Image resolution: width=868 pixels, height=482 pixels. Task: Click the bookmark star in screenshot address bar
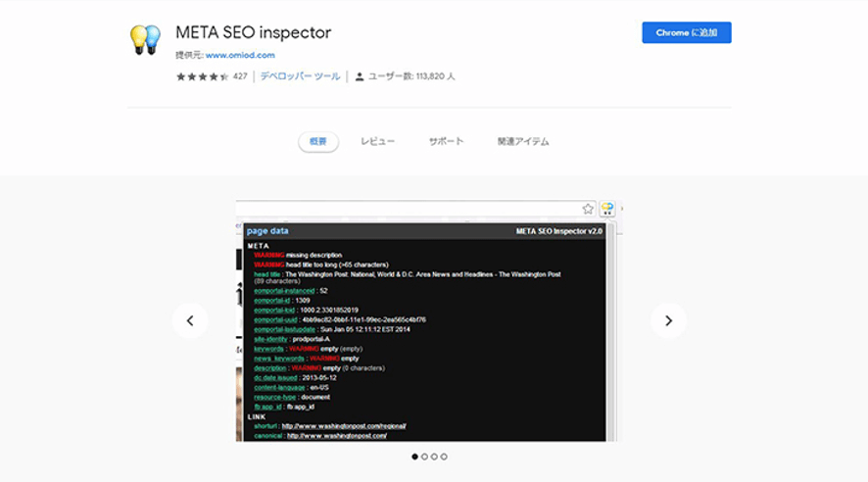(x=588, y=209)
